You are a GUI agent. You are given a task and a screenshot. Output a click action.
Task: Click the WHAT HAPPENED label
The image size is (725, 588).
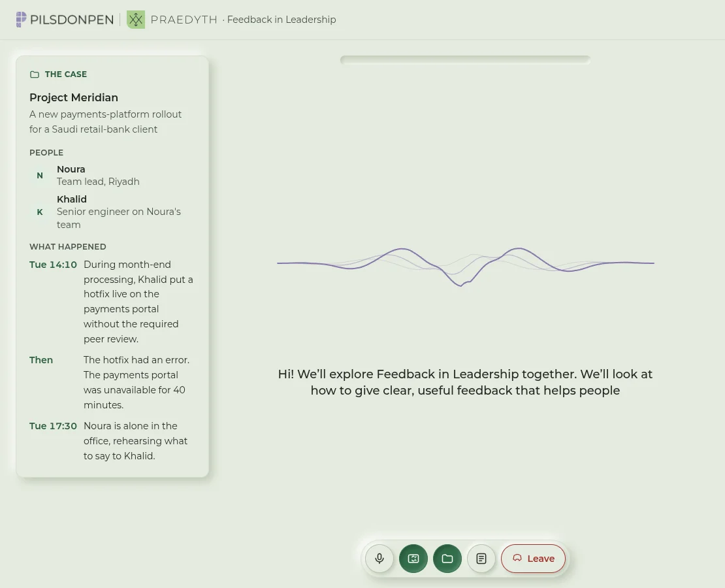(x=68, y=246)
